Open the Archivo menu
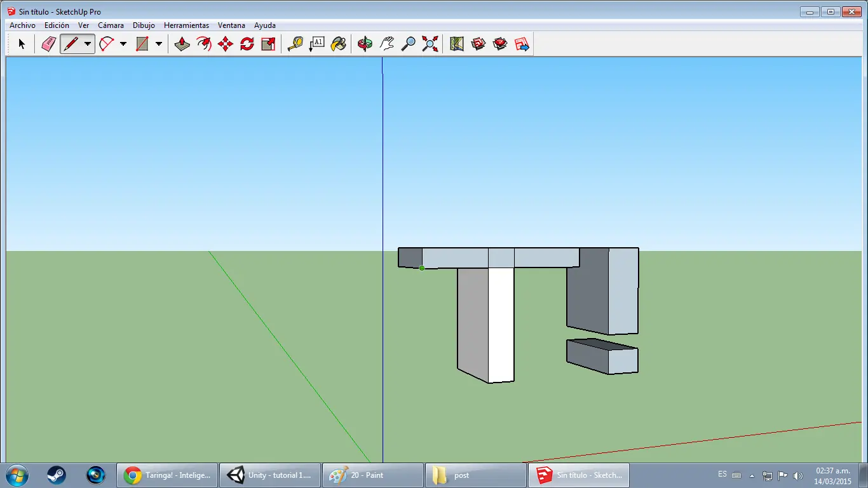 click(x=22, y=25)
